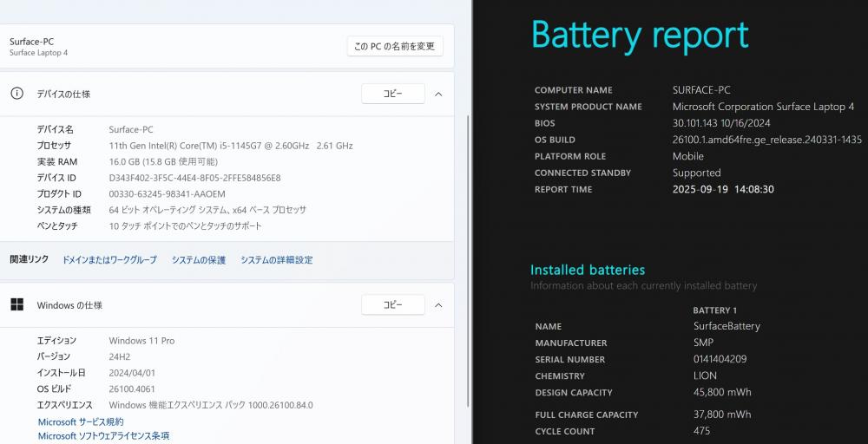Select the Surface Laptop 4 subtitle
Image resolution: width=868 pixels, height=444 pixels.
(38, 53)
